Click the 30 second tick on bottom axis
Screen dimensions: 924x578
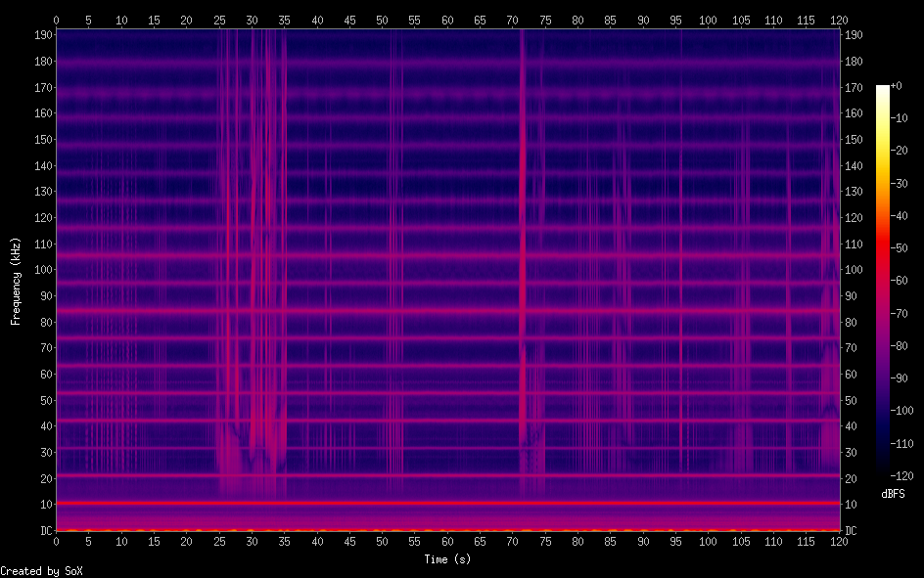click(252, 541)
